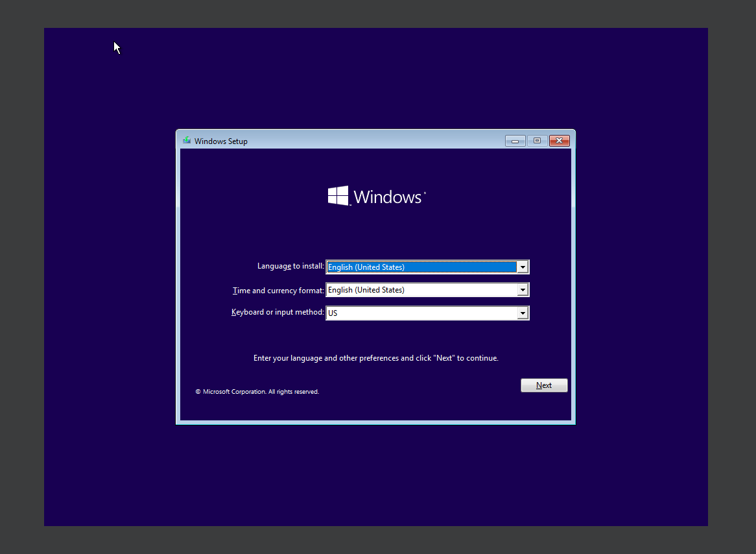Click the 'Keyboard or input method:' label

[278, 312]
